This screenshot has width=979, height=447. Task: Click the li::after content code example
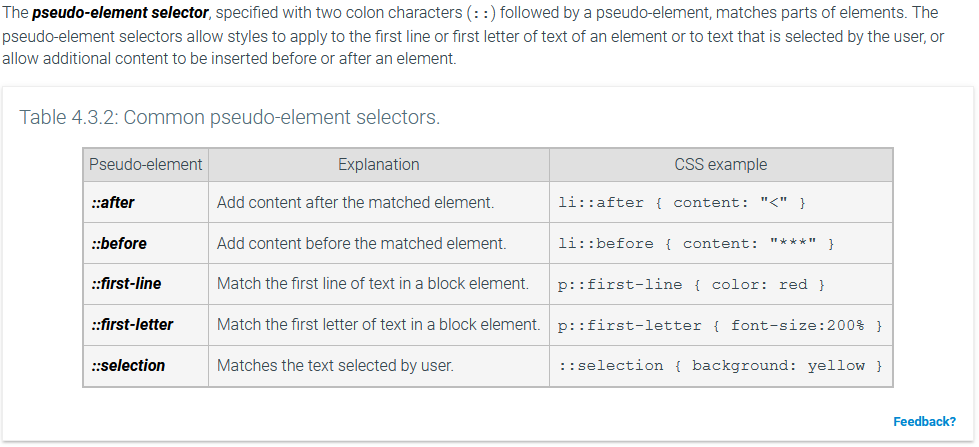682,203
